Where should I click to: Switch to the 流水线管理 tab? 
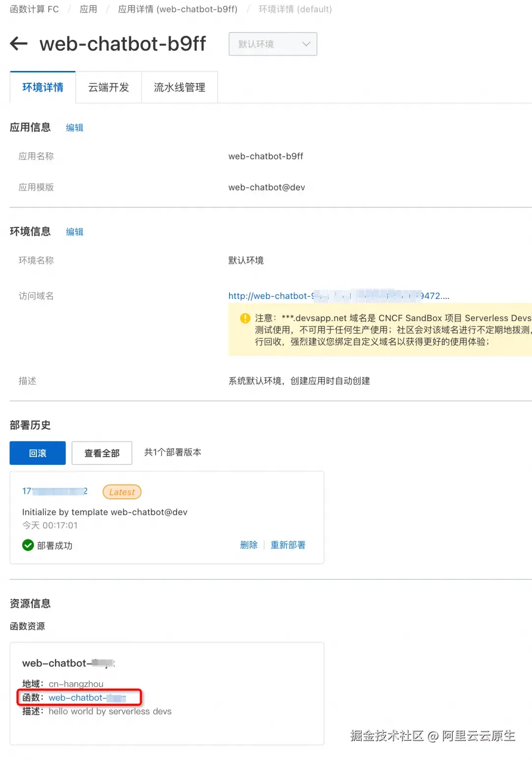tap(179, 87)
